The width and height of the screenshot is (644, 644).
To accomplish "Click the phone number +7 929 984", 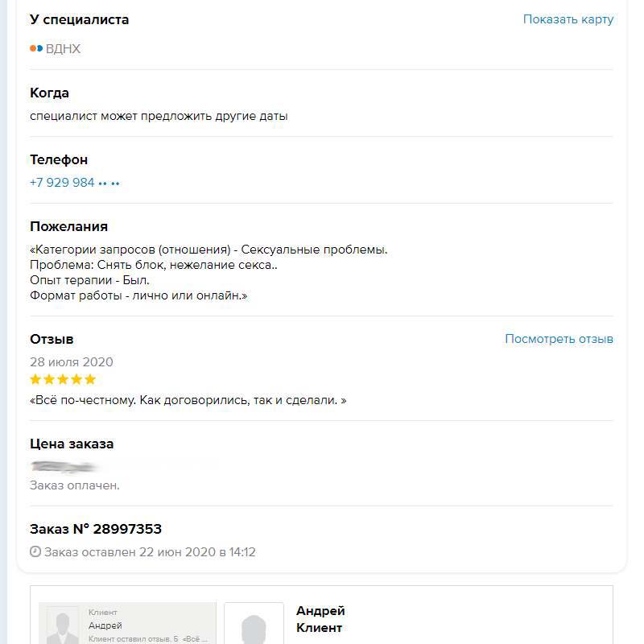I will click(62, 183).
